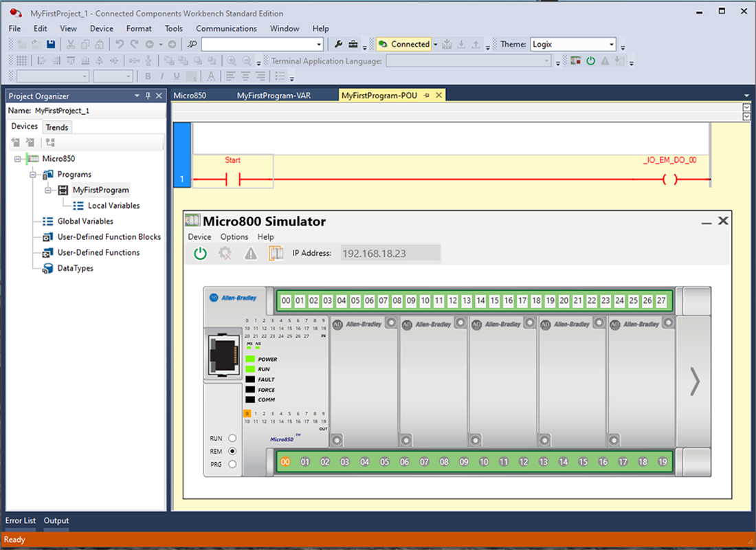Open the Error List panel
The image size is (756, 550).
point(20,520)
